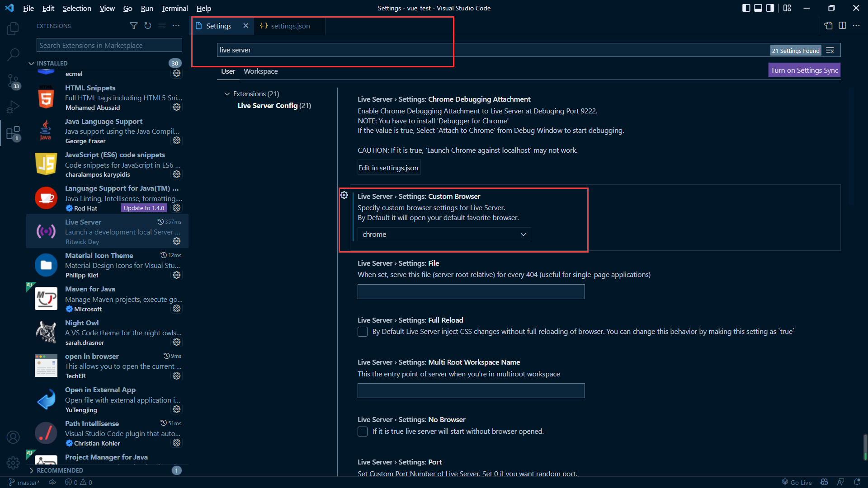Open the Search view in activity bar
The width and height of the screenshot is (868, 488).
click(x=13, y=55)
